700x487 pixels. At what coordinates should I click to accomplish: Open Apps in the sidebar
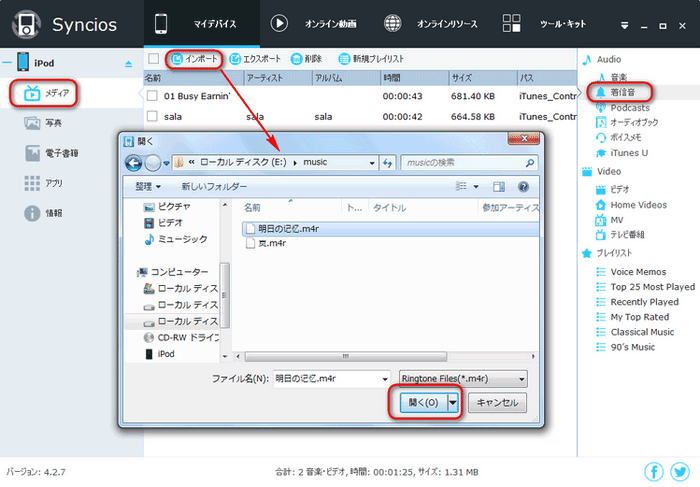(44, 183)
